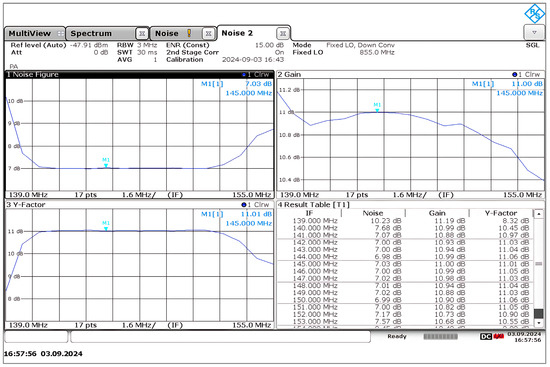Click the SGL indicator
Screen dimensions: 550x367
(x=532, y=45)
